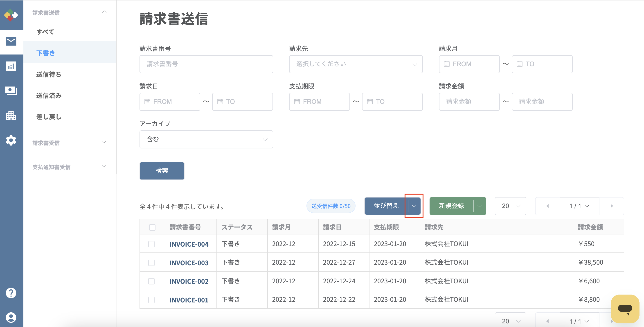Screen dimensions: 644x327
Task: Go to next page arrow above the table
Action: click(x=612, y=206)
